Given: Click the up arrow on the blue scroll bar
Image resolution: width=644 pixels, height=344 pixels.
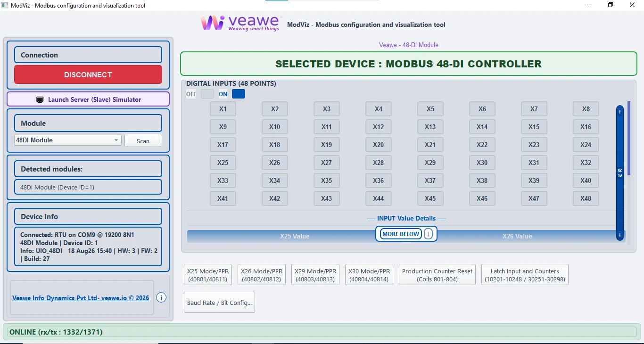Looking at the screenshot, I should tap(620, 112).
